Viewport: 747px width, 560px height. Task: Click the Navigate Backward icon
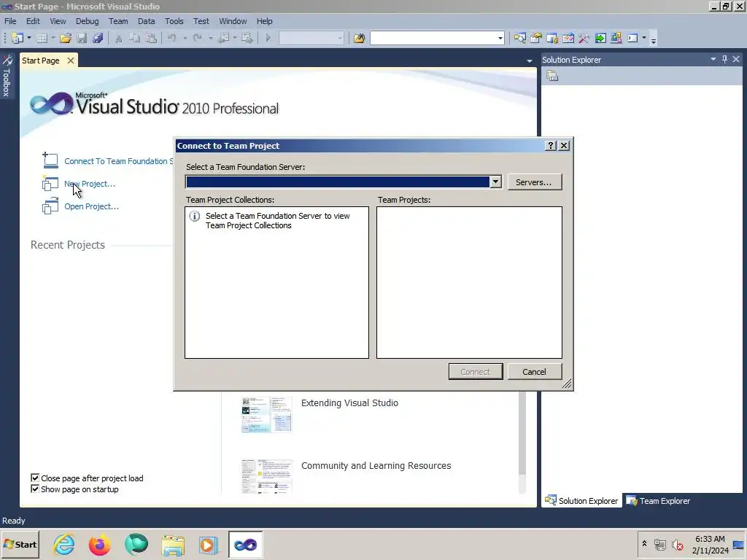223,38
